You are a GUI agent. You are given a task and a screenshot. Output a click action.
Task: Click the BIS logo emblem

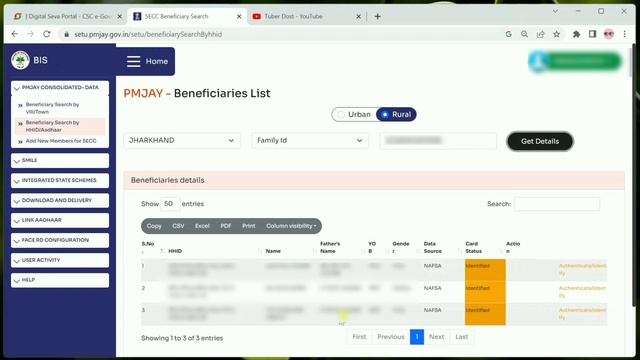point(20,60)
